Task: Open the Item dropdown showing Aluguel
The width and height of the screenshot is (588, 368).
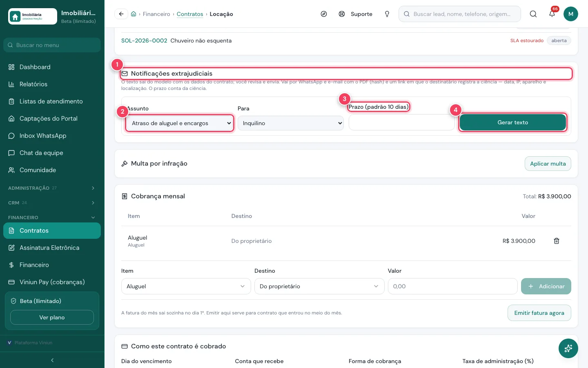Action: 186,286
